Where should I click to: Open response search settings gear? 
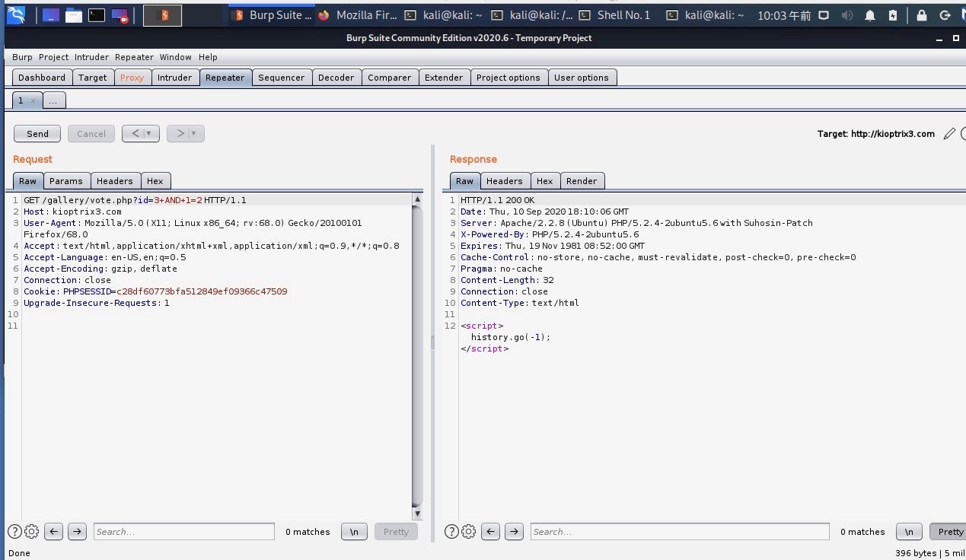point(468,531)
